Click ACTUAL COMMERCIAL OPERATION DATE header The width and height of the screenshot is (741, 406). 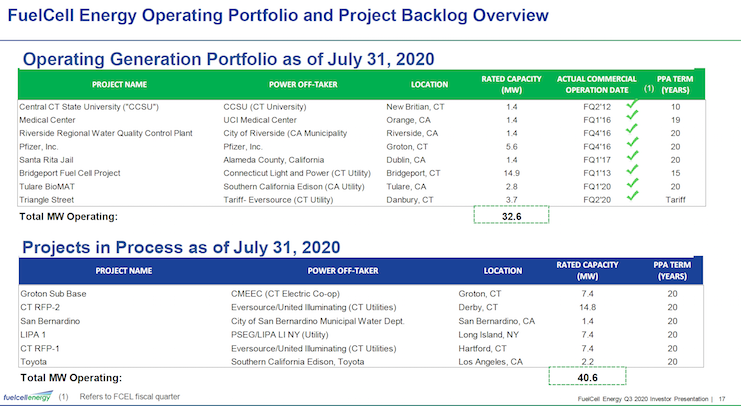tap(597, 85)
